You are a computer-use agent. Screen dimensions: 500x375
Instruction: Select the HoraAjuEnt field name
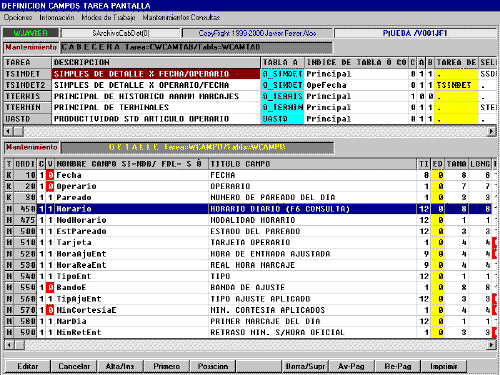(x=131, y=254)
